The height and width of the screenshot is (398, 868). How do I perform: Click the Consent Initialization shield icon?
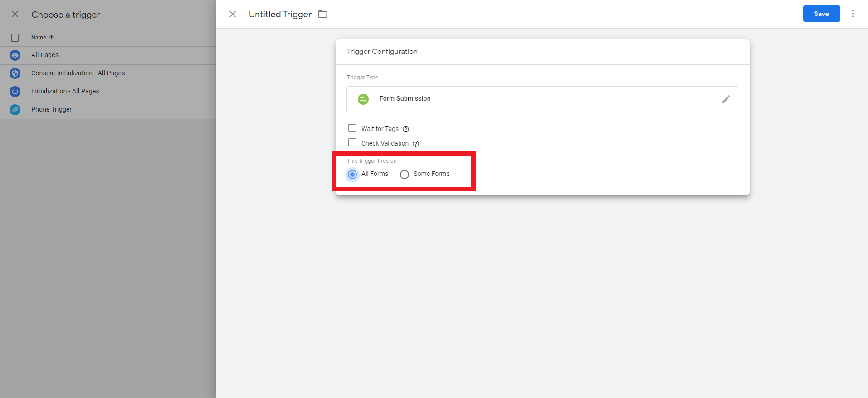[15, 73]
